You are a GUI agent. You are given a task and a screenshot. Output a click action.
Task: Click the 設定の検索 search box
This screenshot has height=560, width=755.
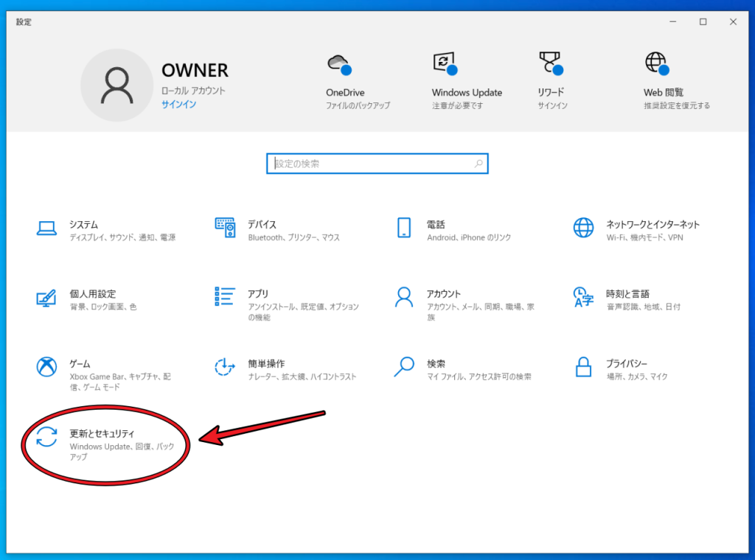(377, 163)
